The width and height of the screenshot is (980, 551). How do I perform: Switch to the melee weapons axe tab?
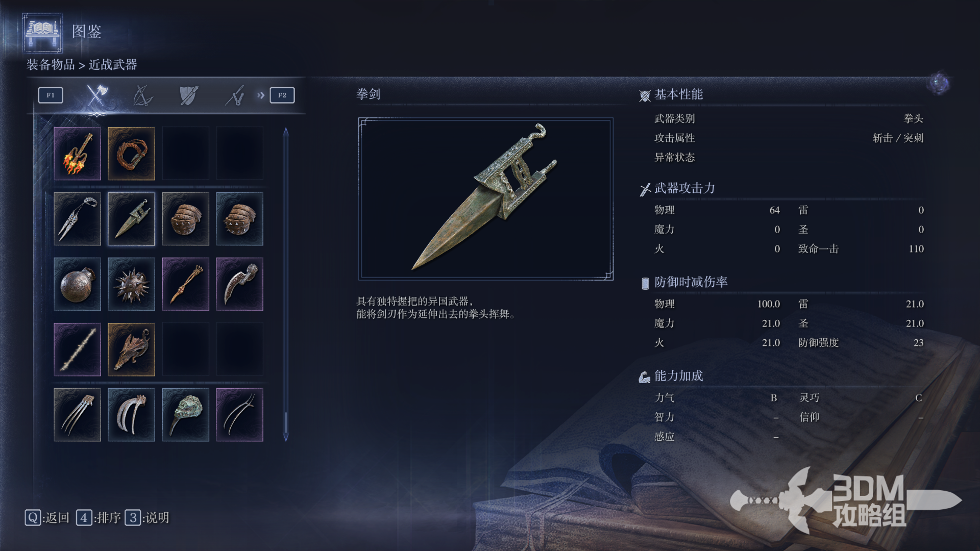[96, 95]
